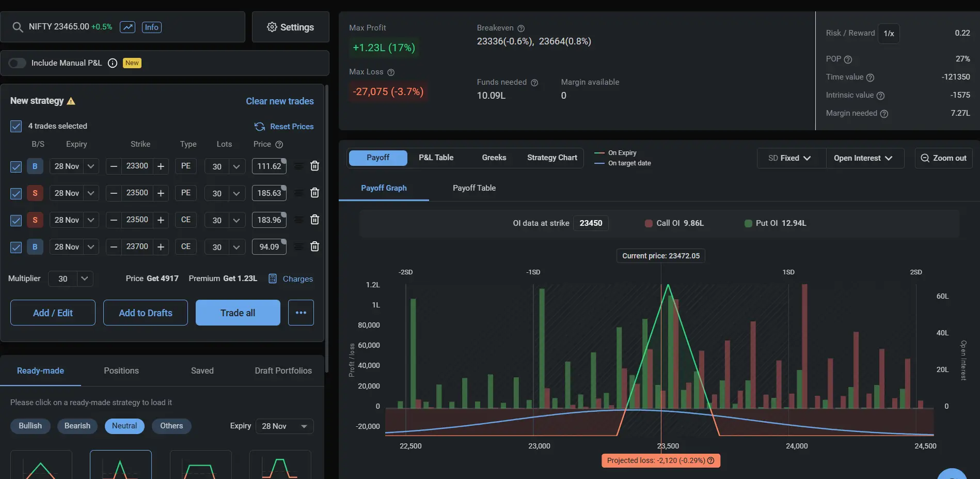Click the warning icon next to New strategy
Screen dimensions: 980x479
click(71, 101)
